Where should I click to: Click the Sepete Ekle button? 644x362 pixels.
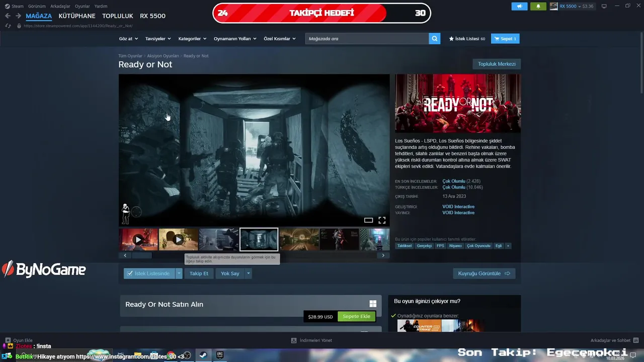[x=356, y=316]
